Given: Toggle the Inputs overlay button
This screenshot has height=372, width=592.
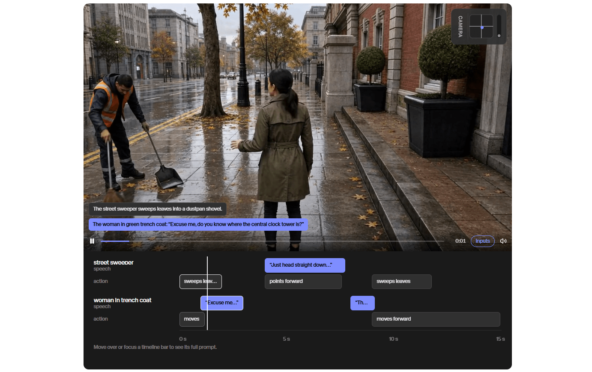Looking at the screenshot, I should (483, 241).
